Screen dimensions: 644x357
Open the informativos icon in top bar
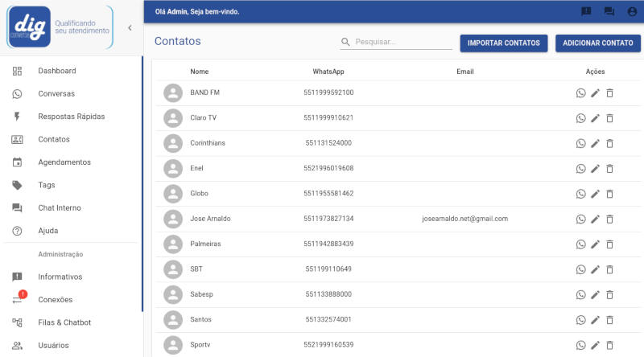point(587,11)
